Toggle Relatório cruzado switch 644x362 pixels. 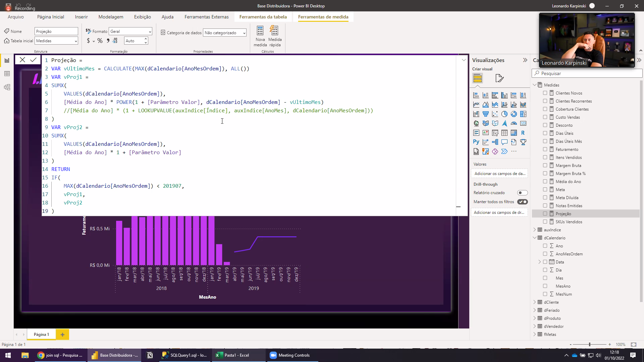click(522, 193)
